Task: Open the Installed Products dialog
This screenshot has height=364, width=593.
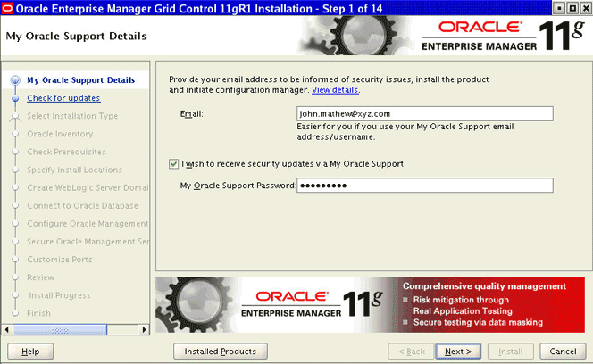Action: pos(220,352)
